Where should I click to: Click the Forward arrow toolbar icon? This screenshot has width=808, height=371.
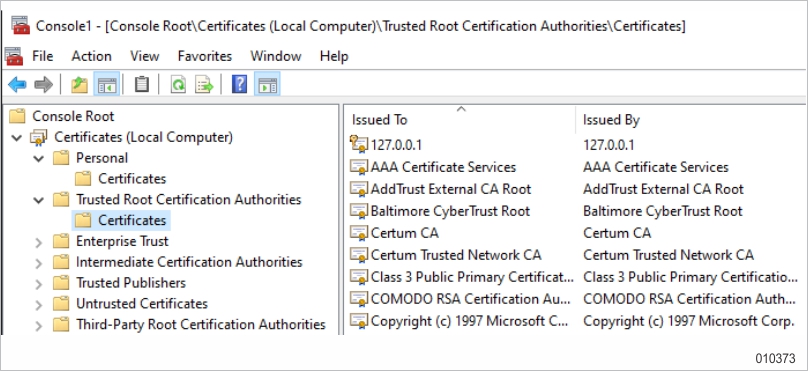[43, 84]
